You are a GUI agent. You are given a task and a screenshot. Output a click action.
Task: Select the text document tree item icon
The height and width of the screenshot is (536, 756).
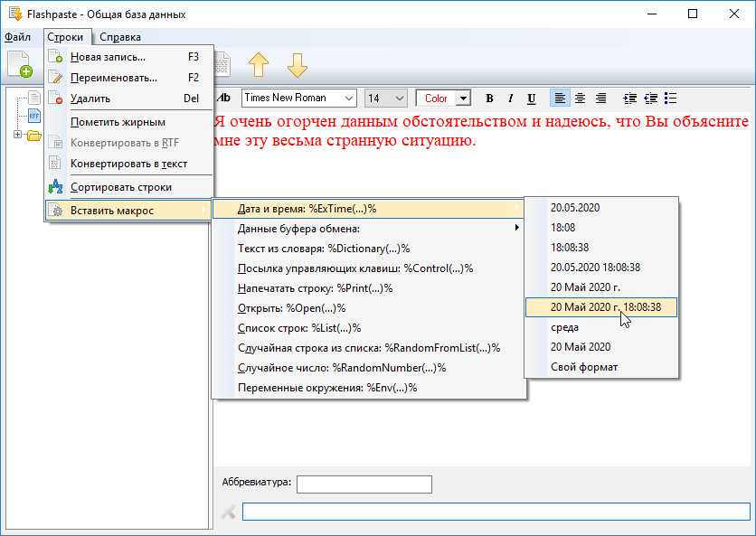coord(34,98)
